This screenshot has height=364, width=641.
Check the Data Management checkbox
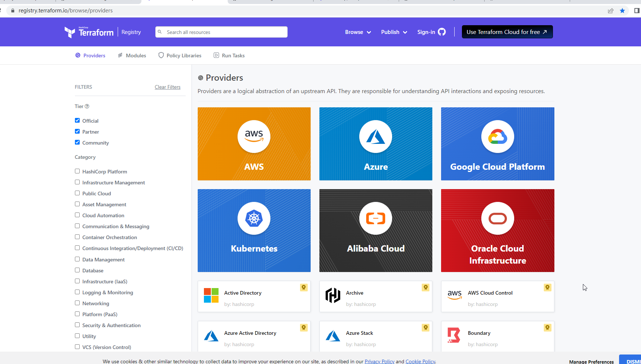coord(77,259)
